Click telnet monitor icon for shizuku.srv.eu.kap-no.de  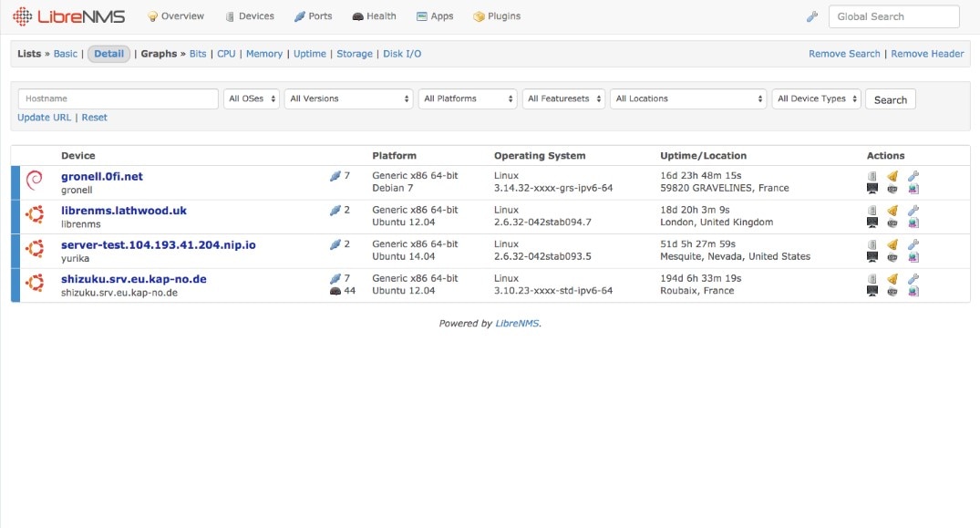[872, 291]
